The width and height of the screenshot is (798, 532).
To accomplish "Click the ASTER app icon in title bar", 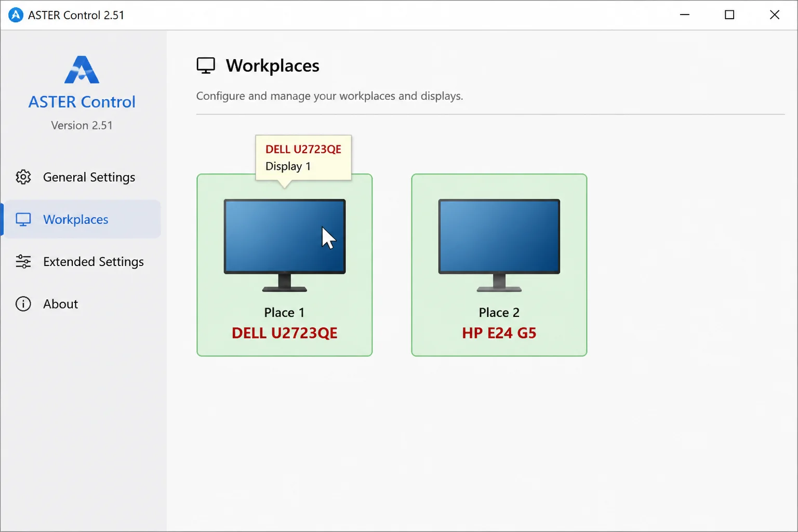I will point(16,15).
